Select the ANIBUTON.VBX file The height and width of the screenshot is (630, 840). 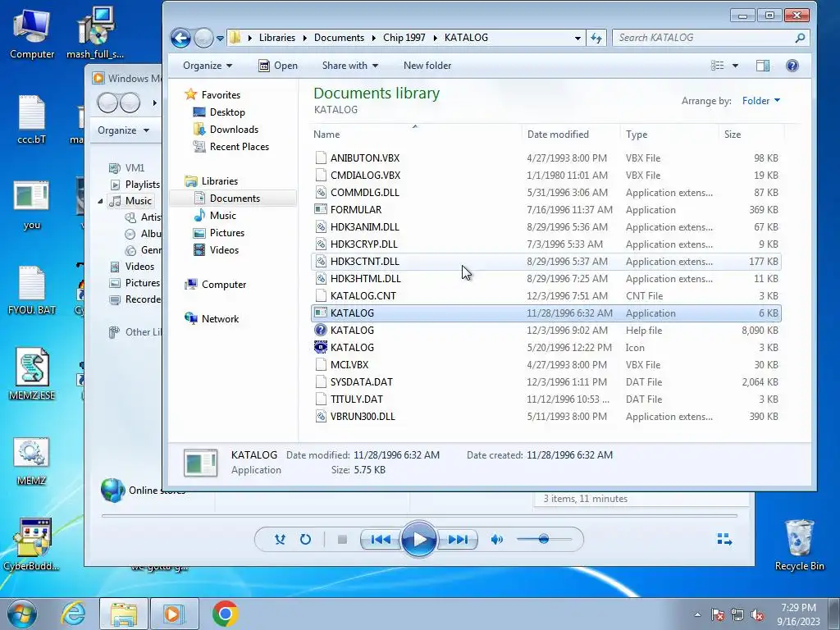(546, 158)
